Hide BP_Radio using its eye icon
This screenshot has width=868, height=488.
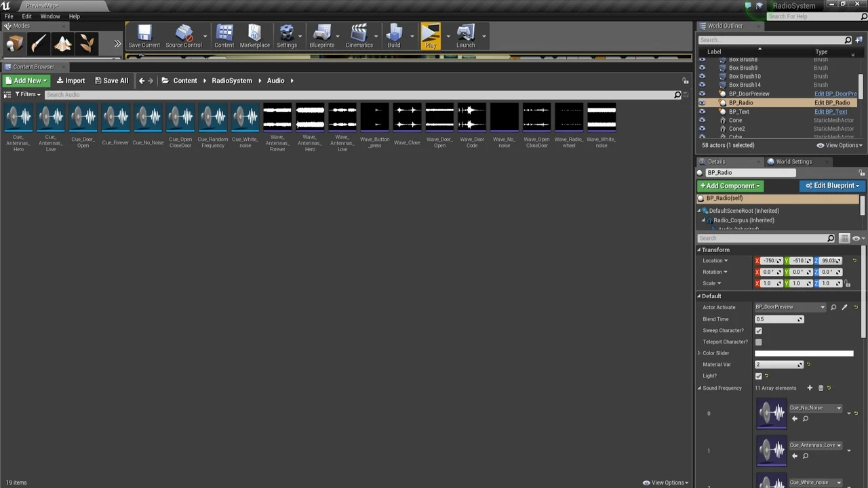702,103
